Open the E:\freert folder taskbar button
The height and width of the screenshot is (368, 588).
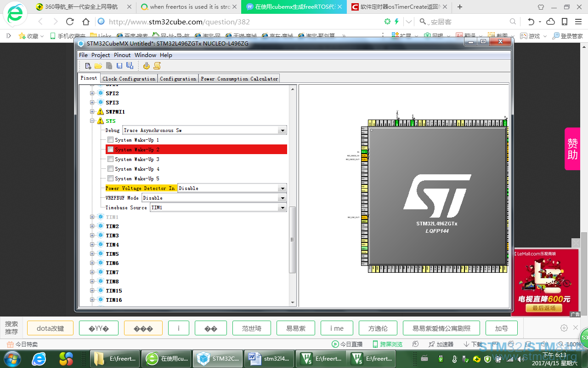[x=114, y=358]
